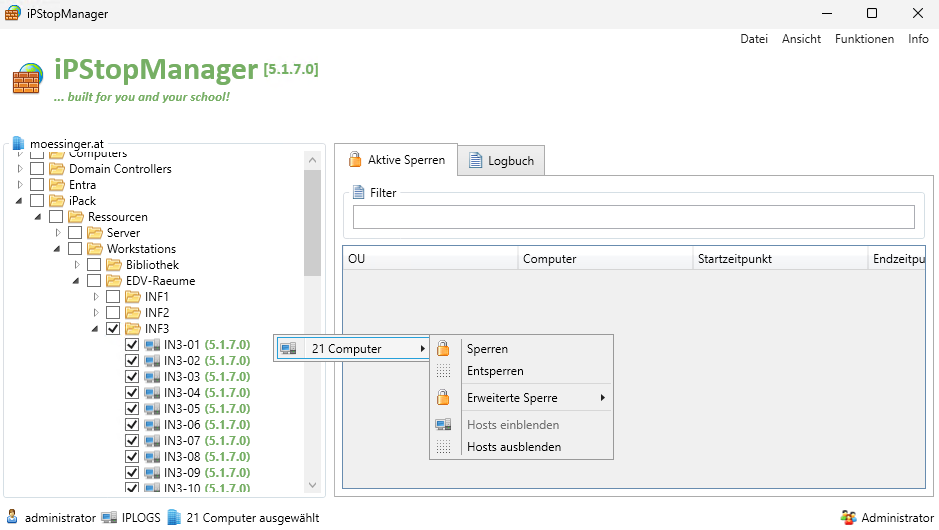The height and width of the screenshot is (530, 939).
Task: Toggle the IN3-05 computer checkbox
Action: point(132,409)
